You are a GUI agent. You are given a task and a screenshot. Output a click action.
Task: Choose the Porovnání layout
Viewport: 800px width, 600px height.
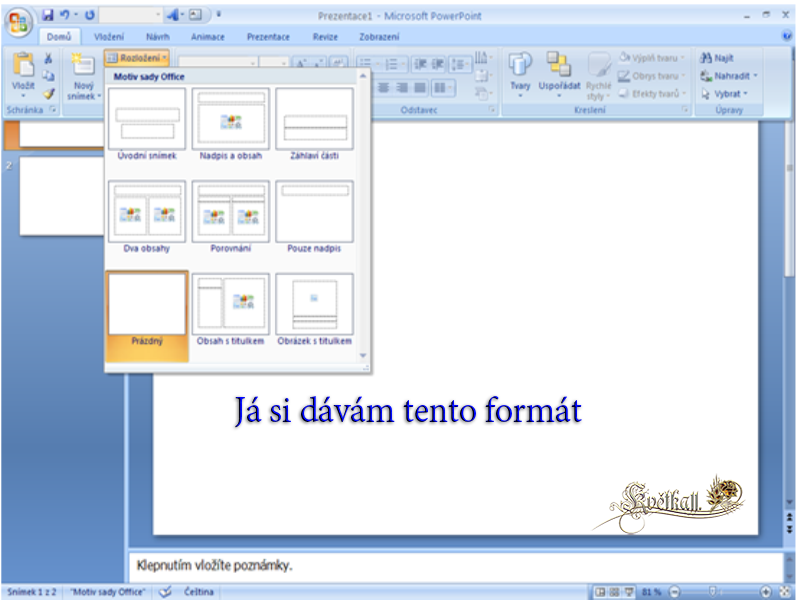(x=231, y=217)
